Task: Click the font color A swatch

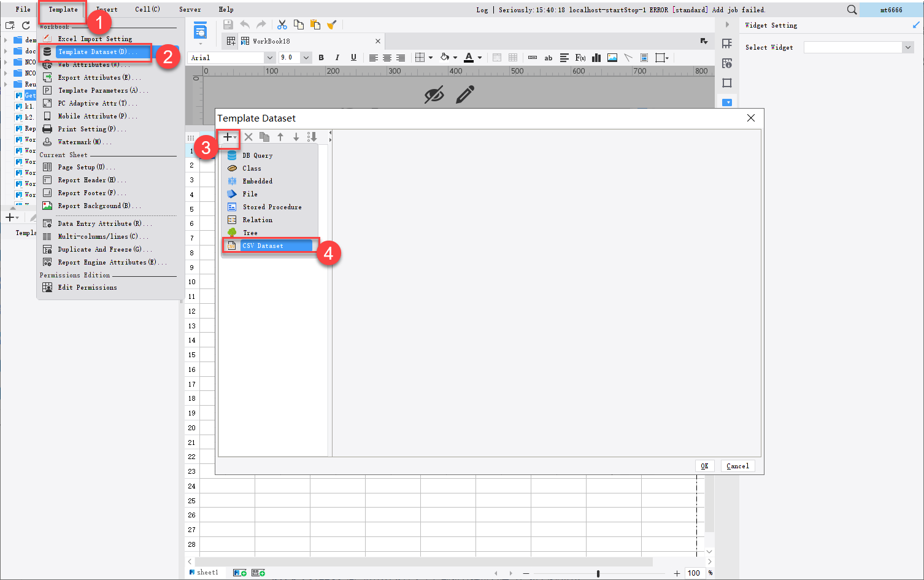Action: [469, 58]
